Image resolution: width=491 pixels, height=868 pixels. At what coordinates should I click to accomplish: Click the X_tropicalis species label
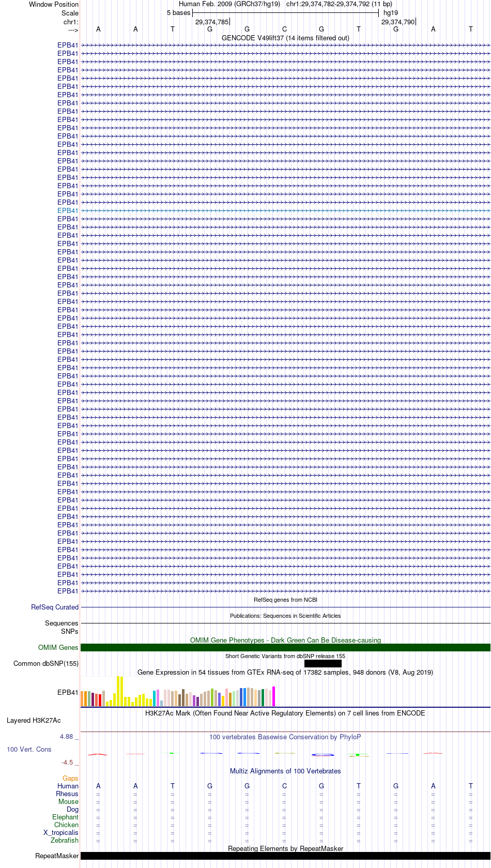(x=61, y=832)
